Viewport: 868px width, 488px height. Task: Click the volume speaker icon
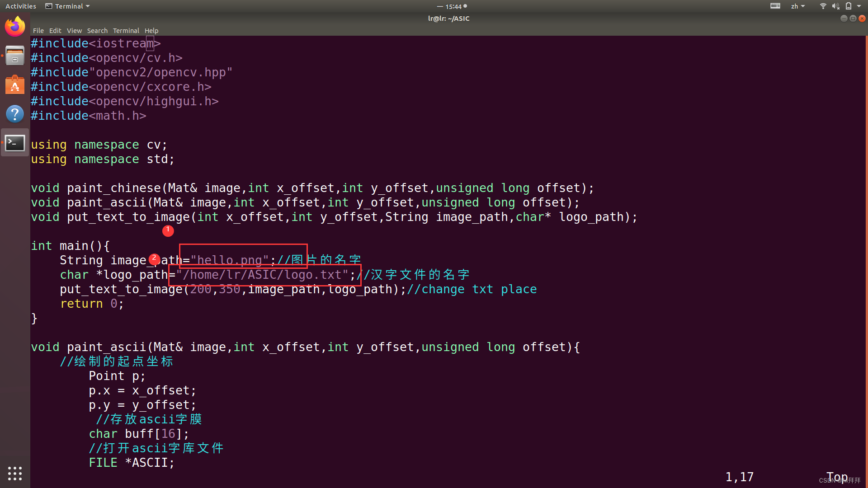835,6
